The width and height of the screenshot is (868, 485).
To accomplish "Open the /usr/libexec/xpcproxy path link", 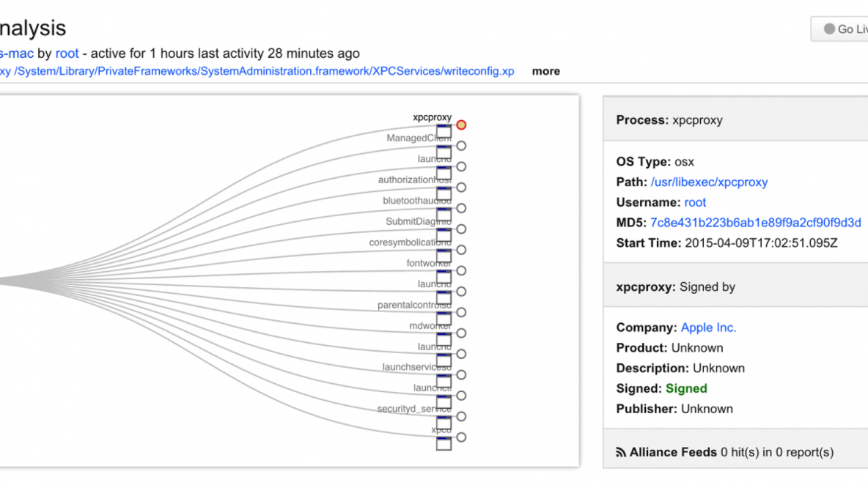I will click(x=709, y=182).
